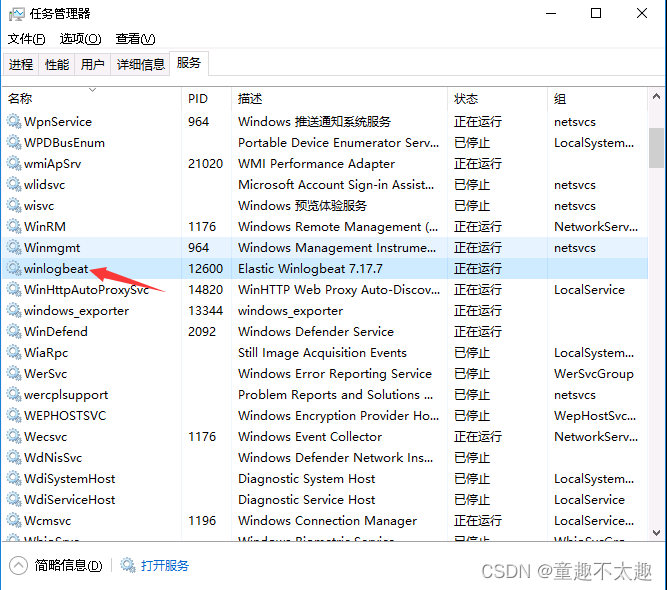Click the gear icon beside WinHttpAutoProxySvc
Viewport: 667px width, 590px height.
point(14,289)
